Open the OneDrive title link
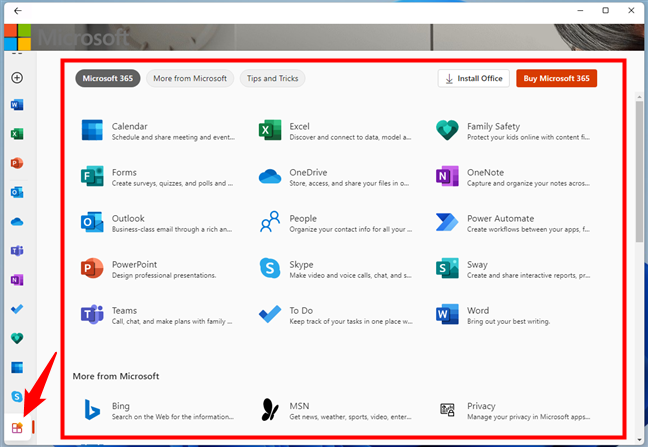This screenshot has height=447, width=648. pyautogui.click(x=308, y=172)
